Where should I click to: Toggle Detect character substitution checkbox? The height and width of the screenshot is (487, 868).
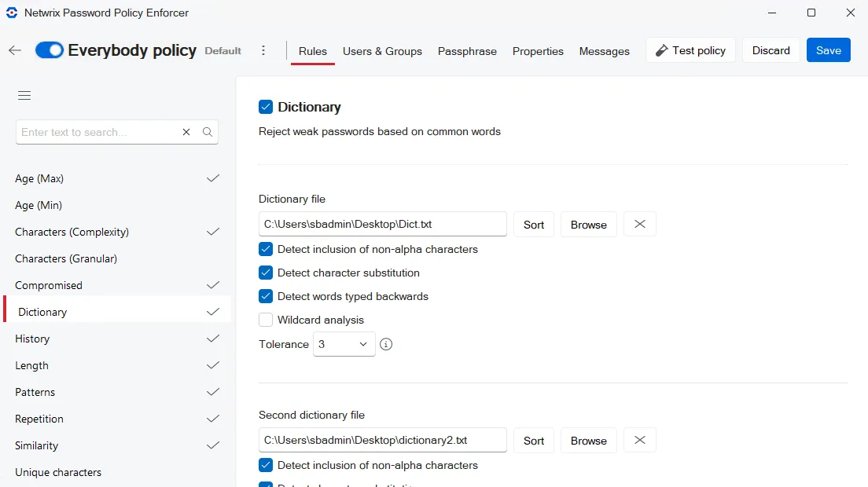click(x=266, y=273)
